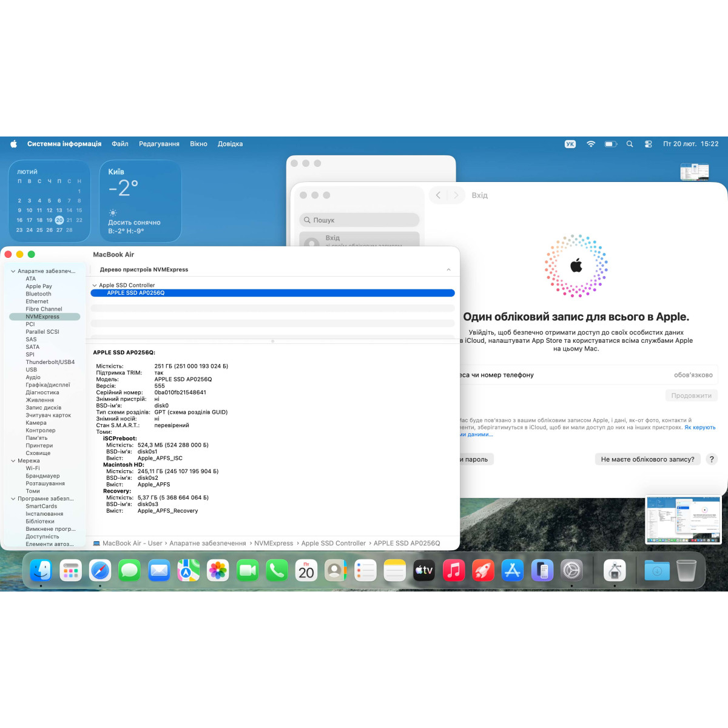This screenshot has width=728, height=728.
Task: Select Інсталювання in software sidebar
Action: 44,514
